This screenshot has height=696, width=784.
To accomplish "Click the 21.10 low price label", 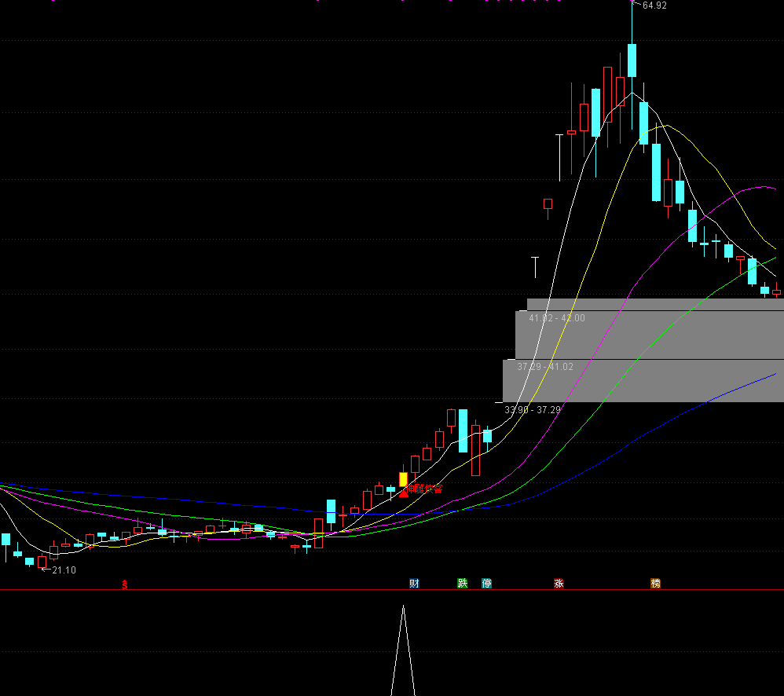I will [63, 570].
